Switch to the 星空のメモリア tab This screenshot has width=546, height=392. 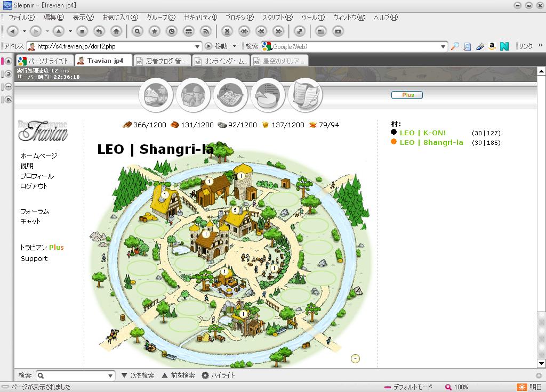(x=280, y=61)
